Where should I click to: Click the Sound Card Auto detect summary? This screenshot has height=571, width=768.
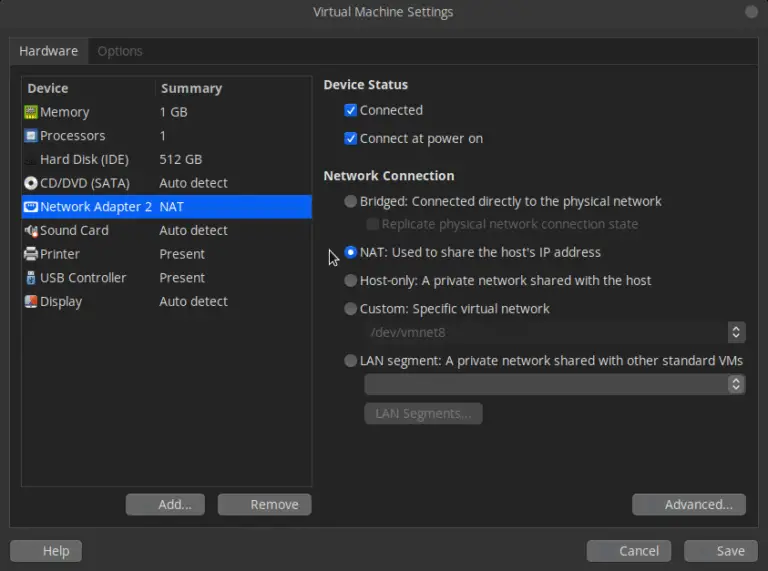tap(193, 231)
